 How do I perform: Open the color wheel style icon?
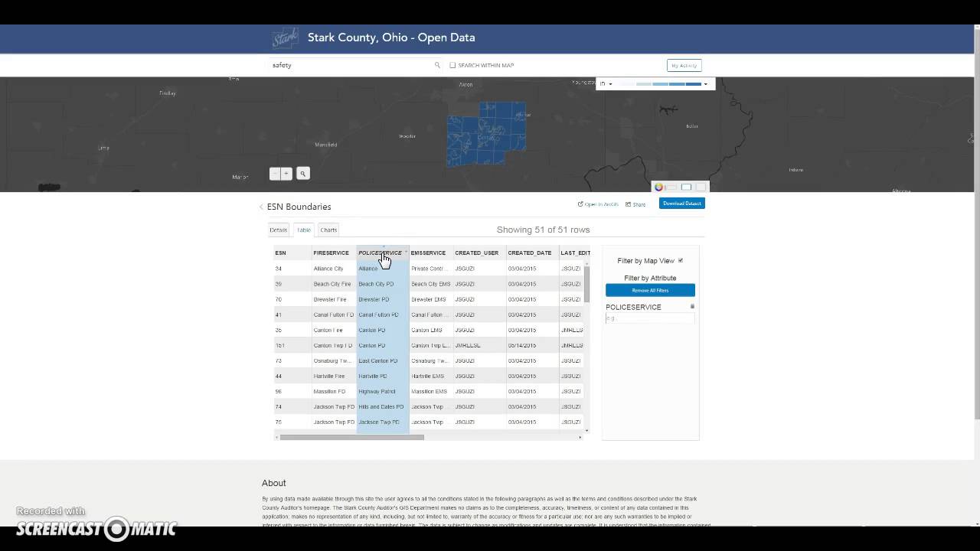coord(658,187)
